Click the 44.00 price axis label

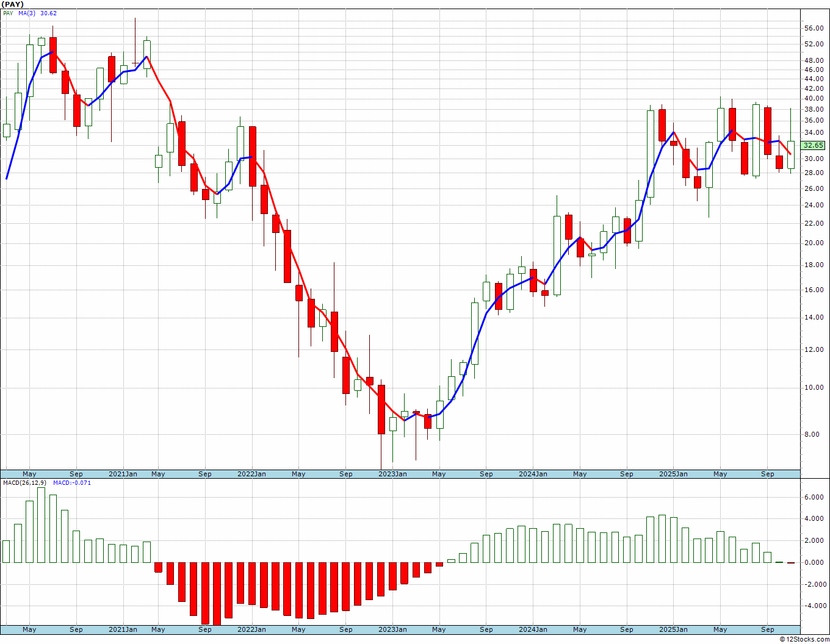click(814, 79)
